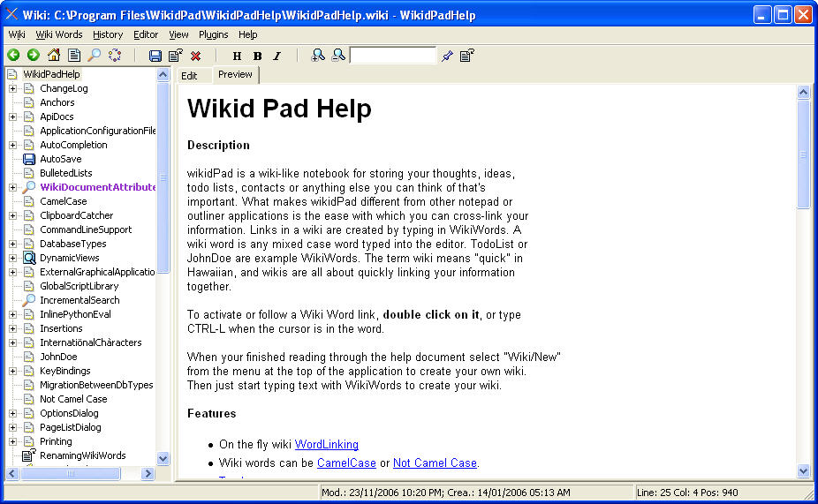Click the WikidPadHelp root page icon
This screenshot has width=818, height=504.
point(12,74)
